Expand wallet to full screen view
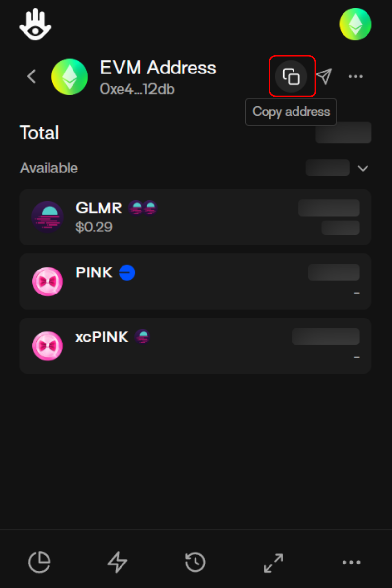The image size is (392, 588). pos(273,562)
